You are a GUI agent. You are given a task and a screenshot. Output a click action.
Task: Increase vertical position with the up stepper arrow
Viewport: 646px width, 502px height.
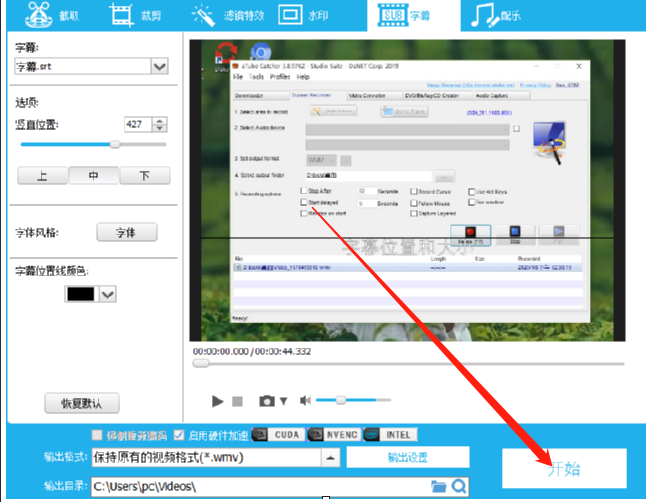(159, 121)
